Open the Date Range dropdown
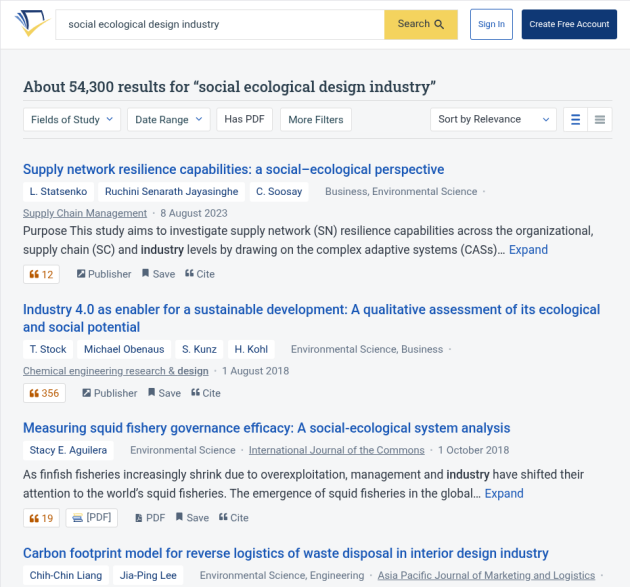630x587 pixels. click(x=169, y=119)
